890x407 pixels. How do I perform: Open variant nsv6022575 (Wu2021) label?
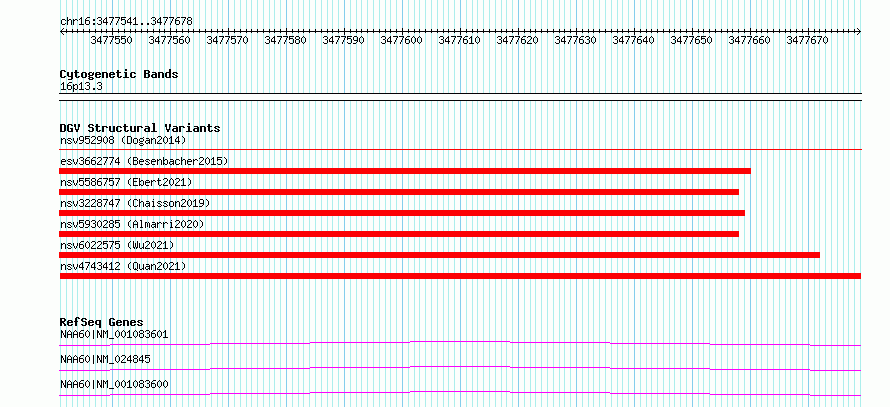point(117,245)
